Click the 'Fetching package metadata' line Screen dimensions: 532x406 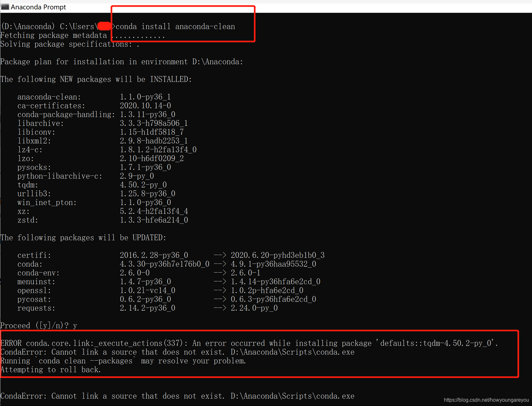83,35
